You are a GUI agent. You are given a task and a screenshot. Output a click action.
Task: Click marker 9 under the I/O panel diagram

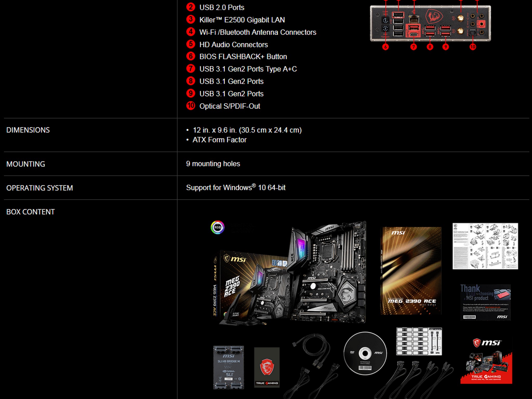click(446, 47)
